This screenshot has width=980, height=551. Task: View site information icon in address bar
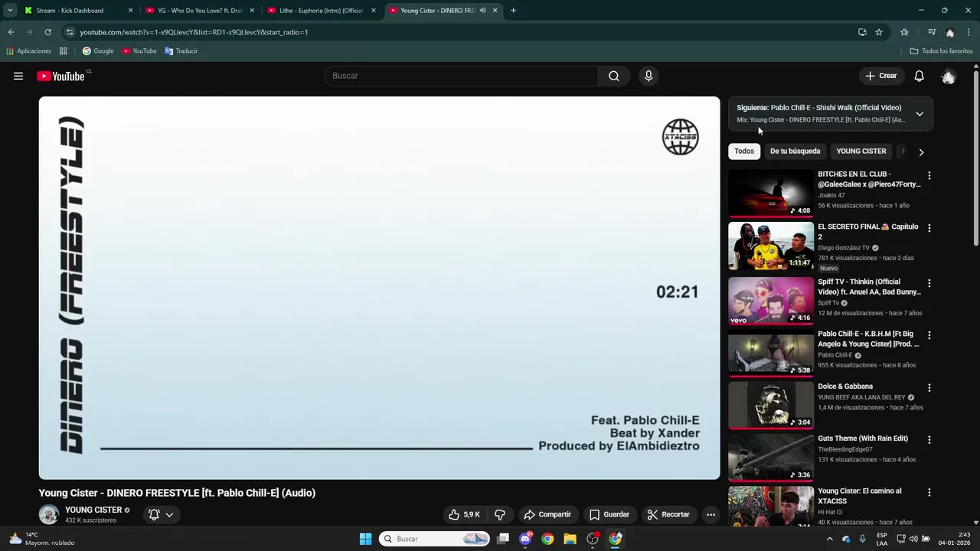70,32
